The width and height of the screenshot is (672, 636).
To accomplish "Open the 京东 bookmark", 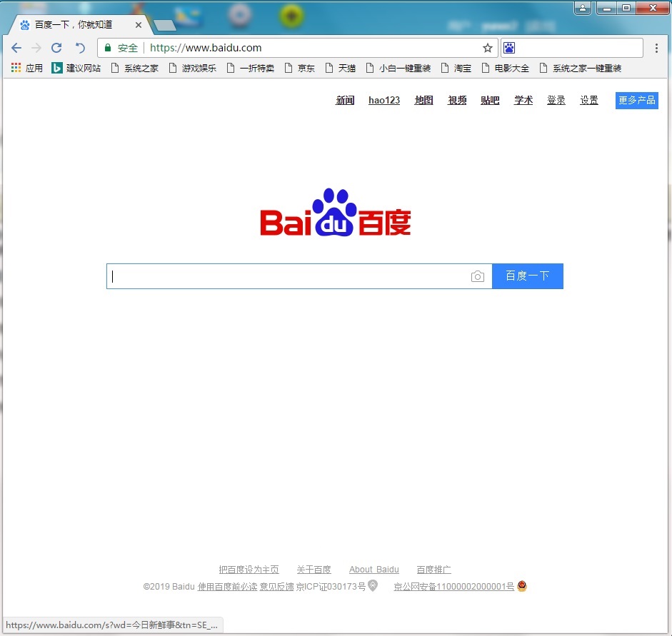I will coord(299,68).
